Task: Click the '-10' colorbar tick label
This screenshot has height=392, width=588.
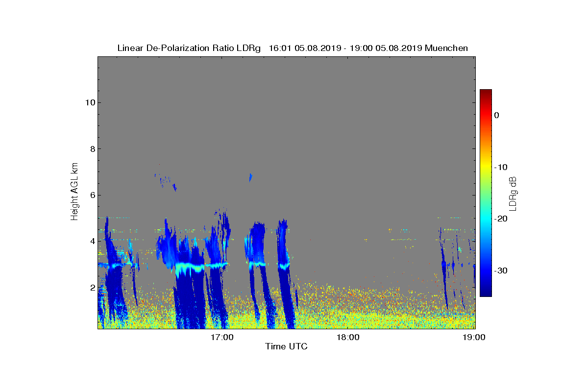Action: coord(500,167)
